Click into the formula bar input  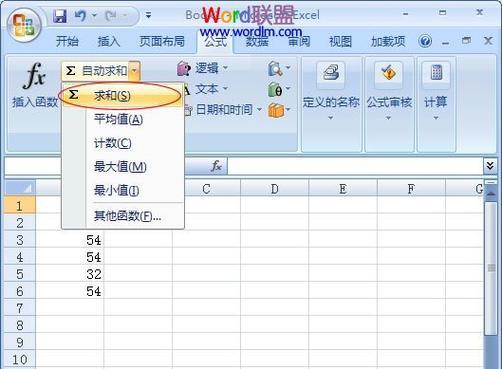tap(355, 166)
